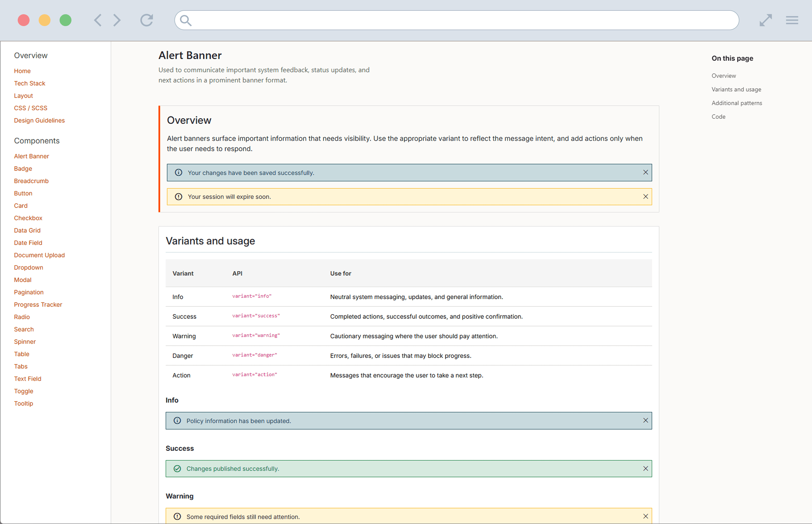Click the red window close dot
The image size is (812, 524).
23,20
